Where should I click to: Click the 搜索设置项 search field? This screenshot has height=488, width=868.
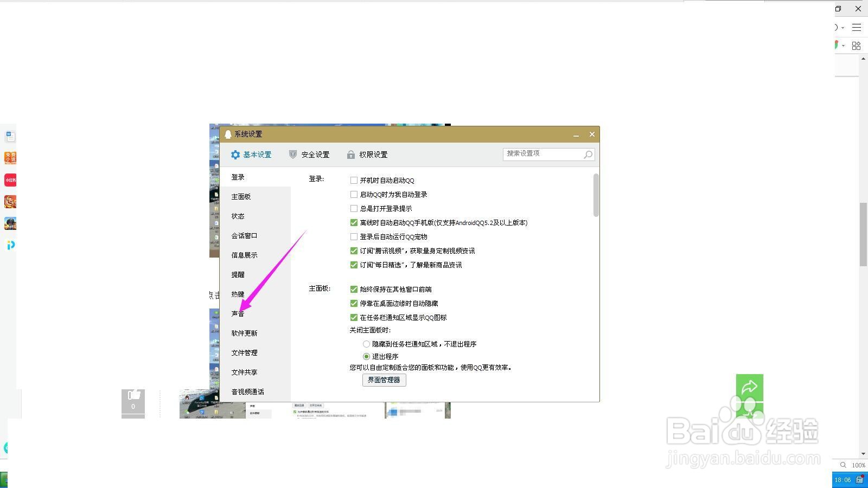tap(548, 154)
